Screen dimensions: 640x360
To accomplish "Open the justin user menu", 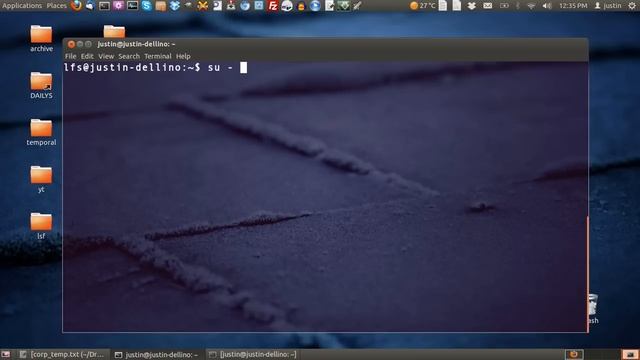I will pos(608,6).
